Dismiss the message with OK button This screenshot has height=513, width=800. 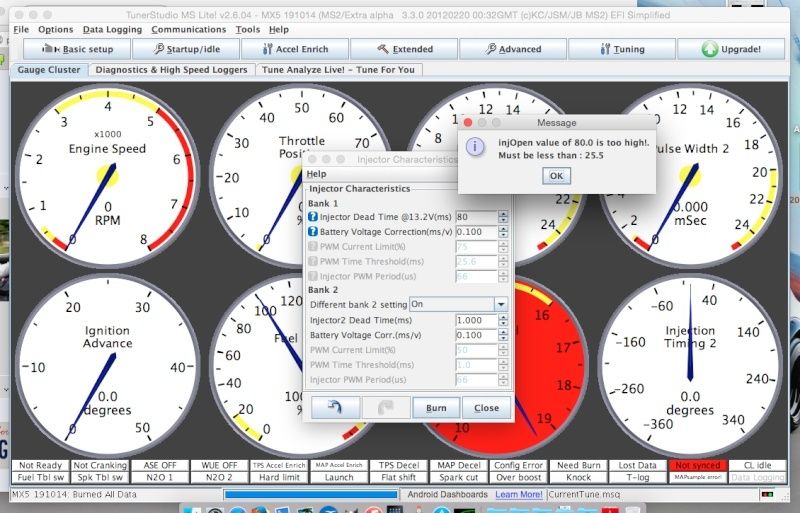(x=556, y=176)
